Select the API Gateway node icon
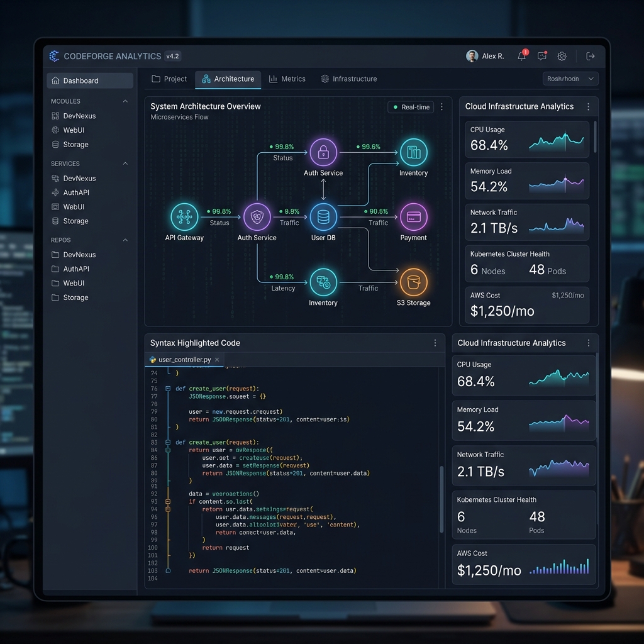The width and height of the screenshot is (644, 644). pyautogui.click(x=184, y=217)
